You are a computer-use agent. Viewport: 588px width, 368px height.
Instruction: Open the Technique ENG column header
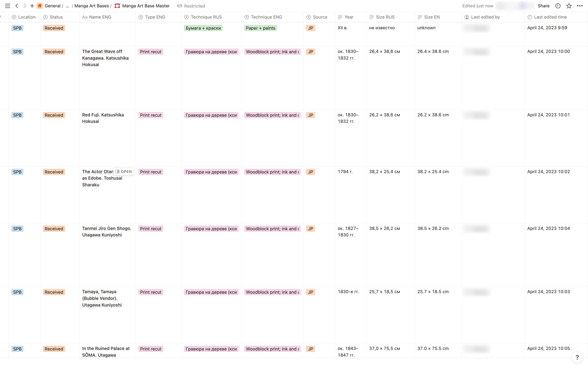coord(273,17)
